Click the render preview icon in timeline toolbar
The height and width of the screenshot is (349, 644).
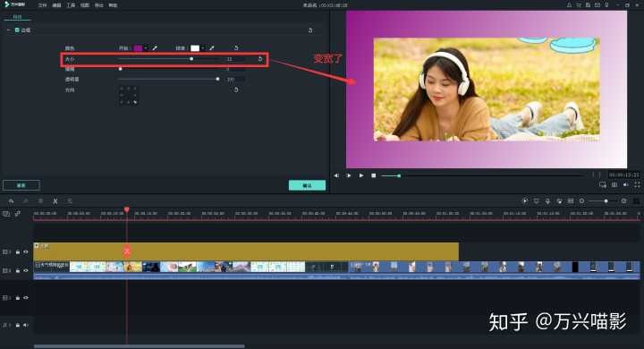(x=524, y=201)
